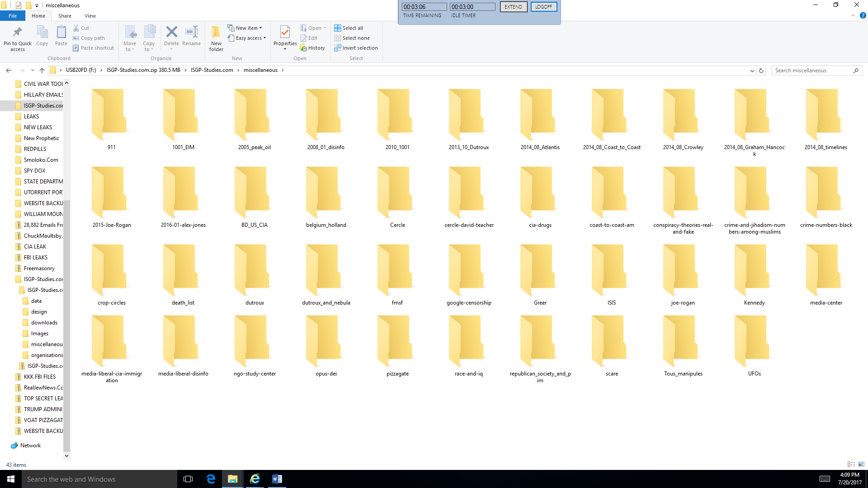
Task: Click the LOGOFF button
Action: coord(543,7)
